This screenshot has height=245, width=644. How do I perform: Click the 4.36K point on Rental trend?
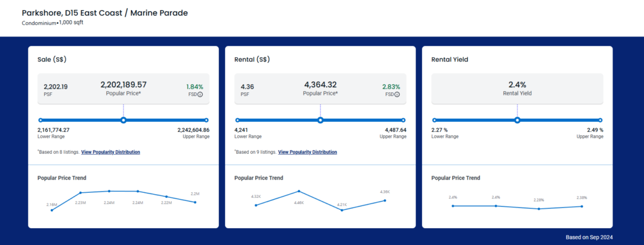385,200
